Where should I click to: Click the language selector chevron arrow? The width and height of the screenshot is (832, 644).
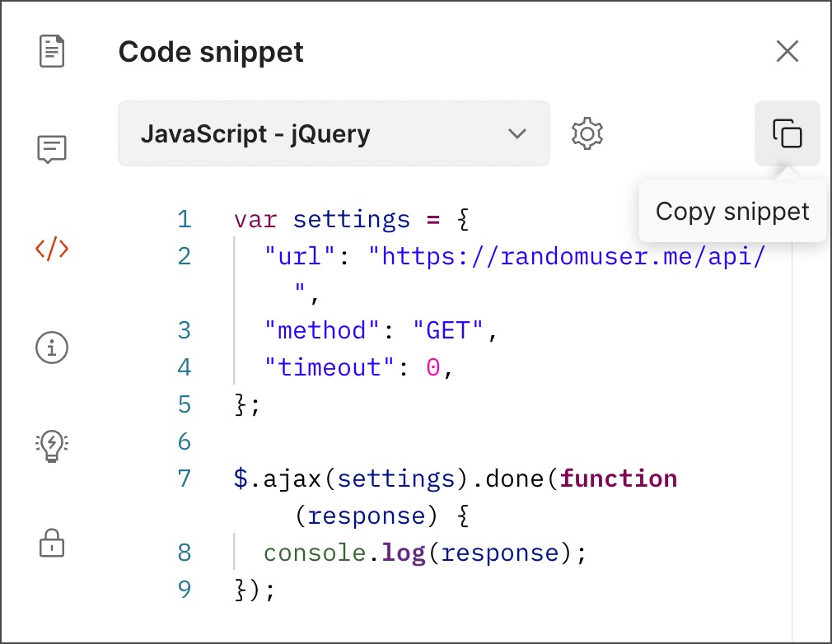[x=517, y=133]
